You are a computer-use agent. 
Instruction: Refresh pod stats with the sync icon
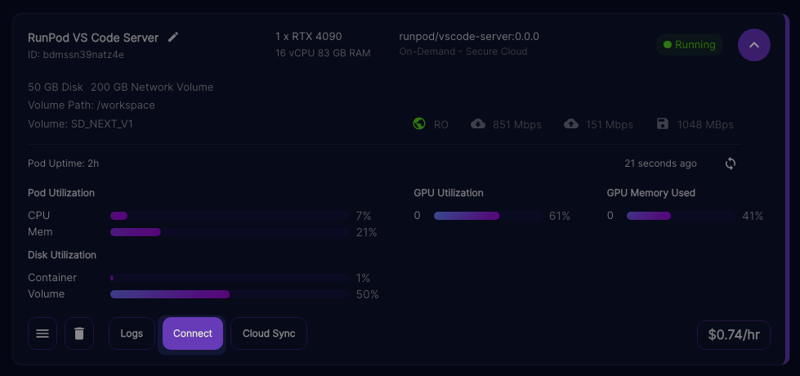click(731, 164)
